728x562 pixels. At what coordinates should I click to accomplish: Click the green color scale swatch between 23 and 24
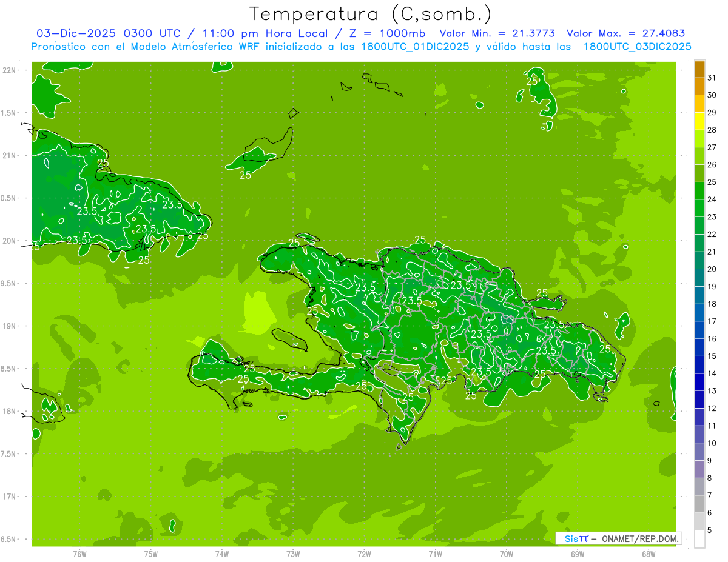click(x=699, y=208)
